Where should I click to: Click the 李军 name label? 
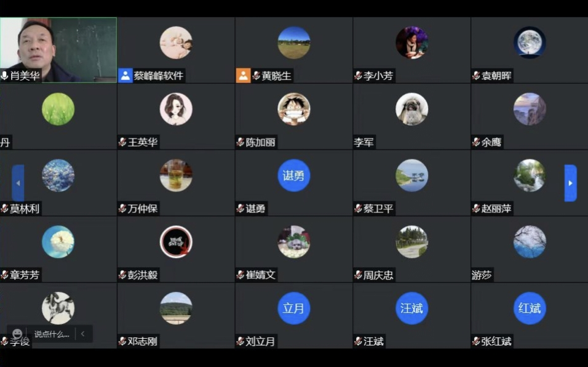pyautogui.click(x=364, y=142)
